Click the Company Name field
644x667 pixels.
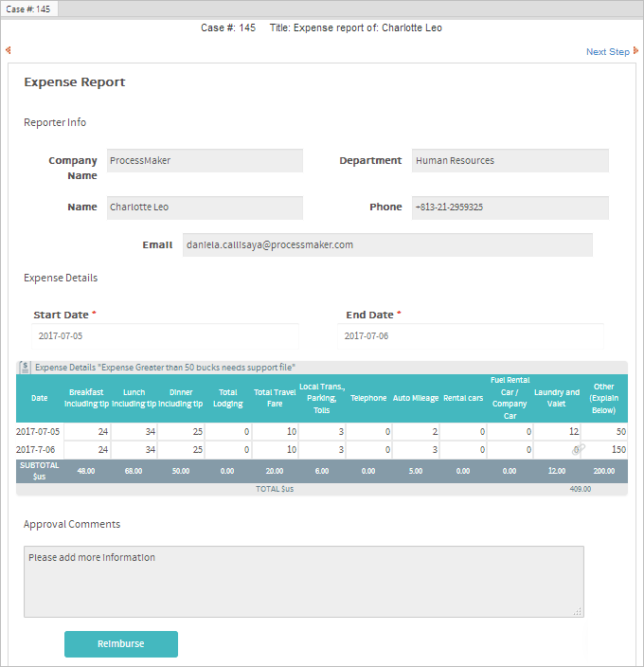(x=205, y=161)
